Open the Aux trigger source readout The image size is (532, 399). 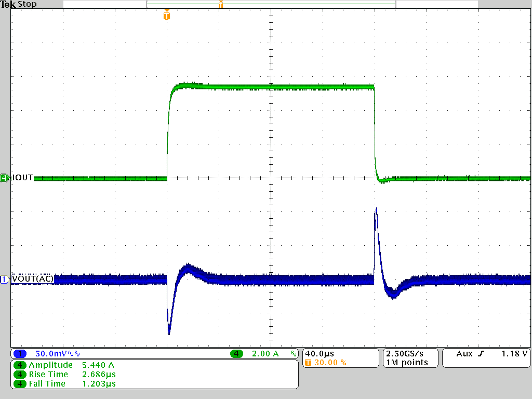click(464, 353)
